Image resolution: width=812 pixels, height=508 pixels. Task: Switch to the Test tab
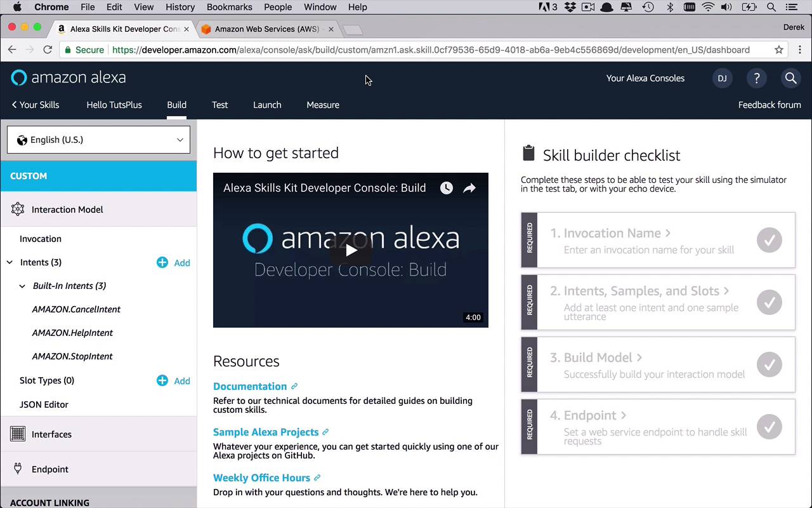click(x=220, y=105)
